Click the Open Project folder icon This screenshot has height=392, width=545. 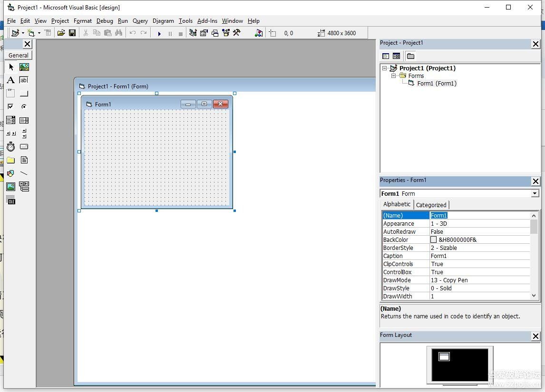click(x=61, y=33)
